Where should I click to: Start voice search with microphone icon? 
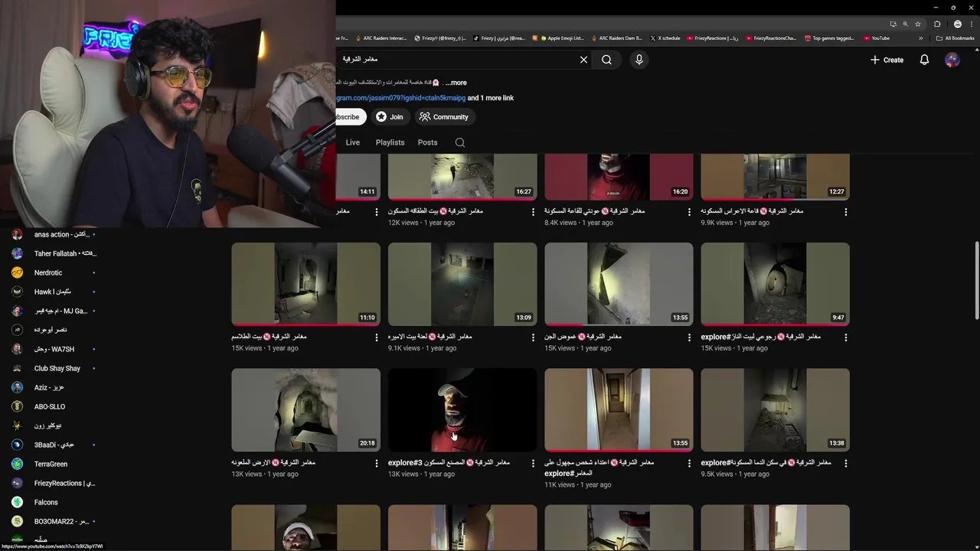[x=639, y=60]
